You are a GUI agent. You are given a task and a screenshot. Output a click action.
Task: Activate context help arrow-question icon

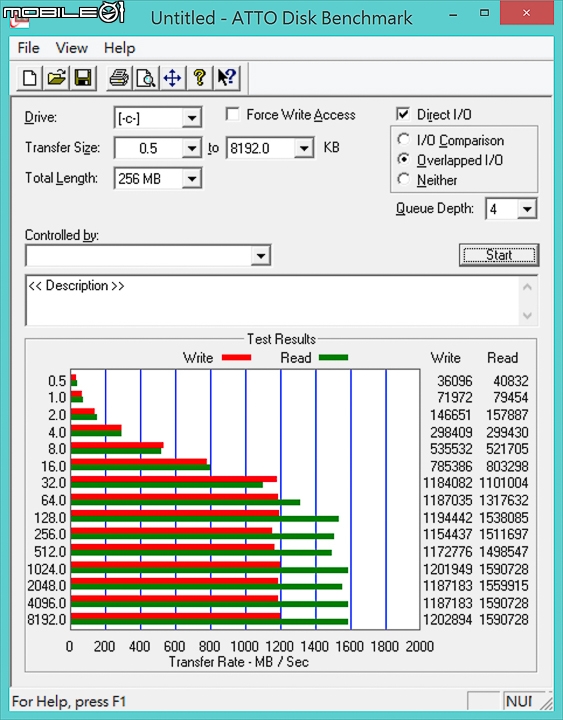point(227,78)
